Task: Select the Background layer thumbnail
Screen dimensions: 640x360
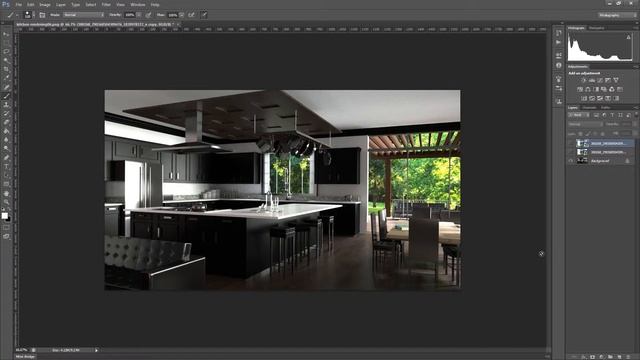Action: pos(582,161)
